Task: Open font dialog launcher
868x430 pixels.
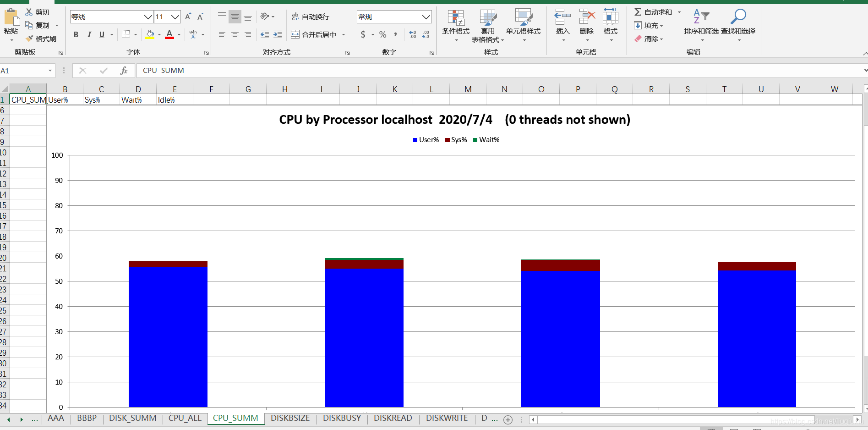Action: (x=207, y=53)
